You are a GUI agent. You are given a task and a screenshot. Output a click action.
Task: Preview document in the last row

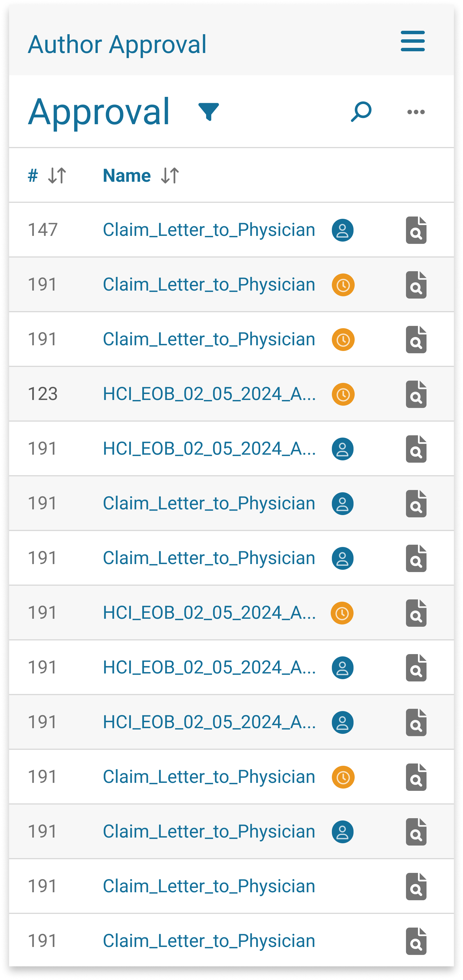point(416,941)
